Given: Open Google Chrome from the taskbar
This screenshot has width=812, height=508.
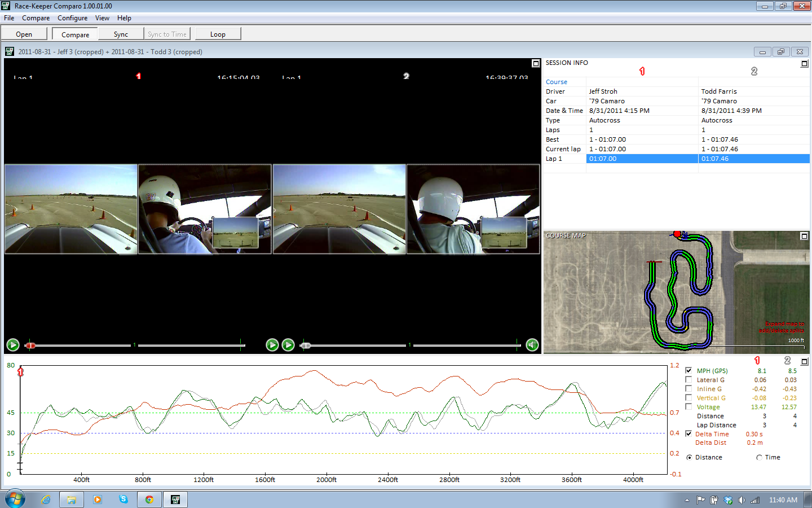Looking at the screenshot, I should [x=149, y=500].
